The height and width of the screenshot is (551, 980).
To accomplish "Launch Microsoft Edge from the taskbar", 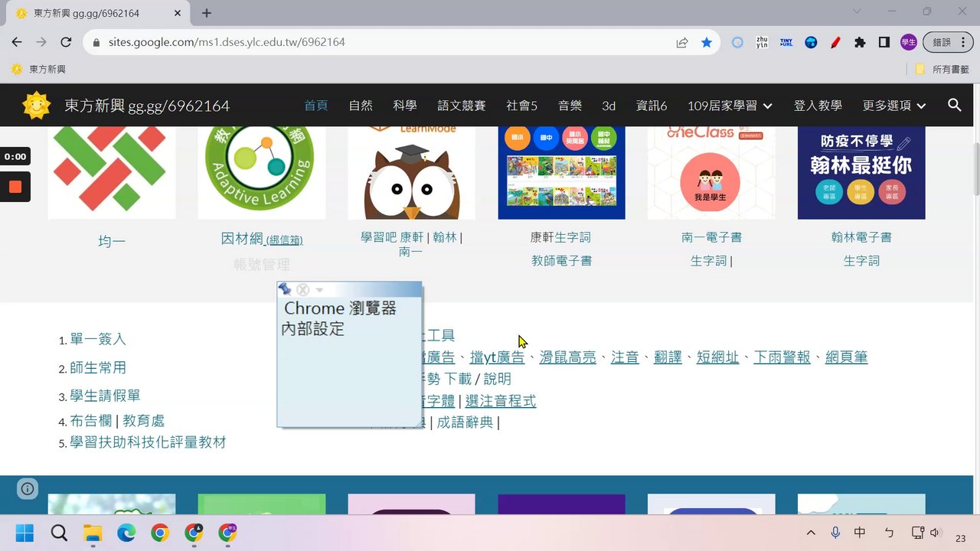I will click(x=126, y=533).
